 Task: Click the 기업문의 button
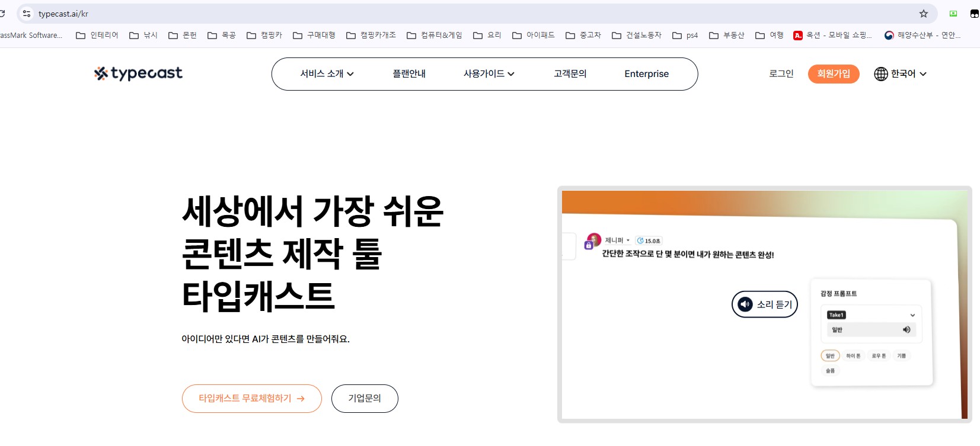(x=365, y=399)
